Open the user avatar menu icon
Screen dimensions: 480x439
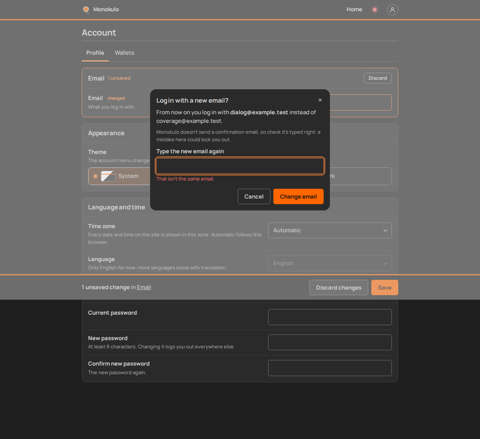392,10
